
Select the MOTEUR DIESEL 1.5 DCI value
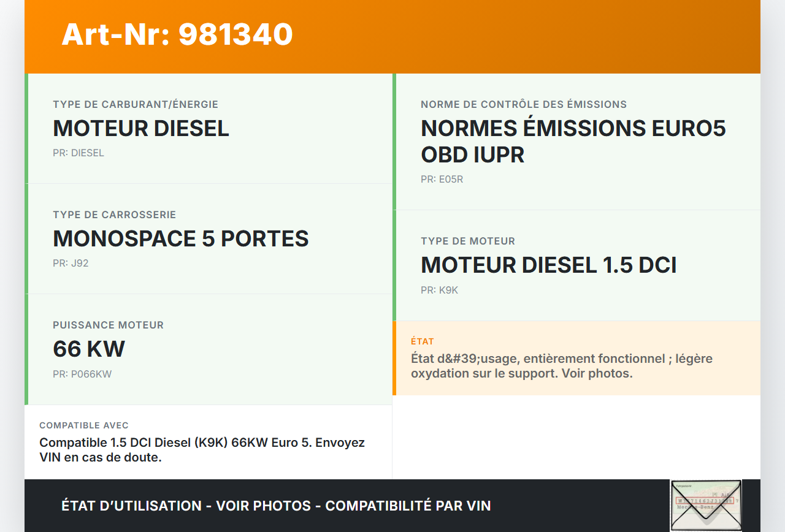[x=548, y=265]
